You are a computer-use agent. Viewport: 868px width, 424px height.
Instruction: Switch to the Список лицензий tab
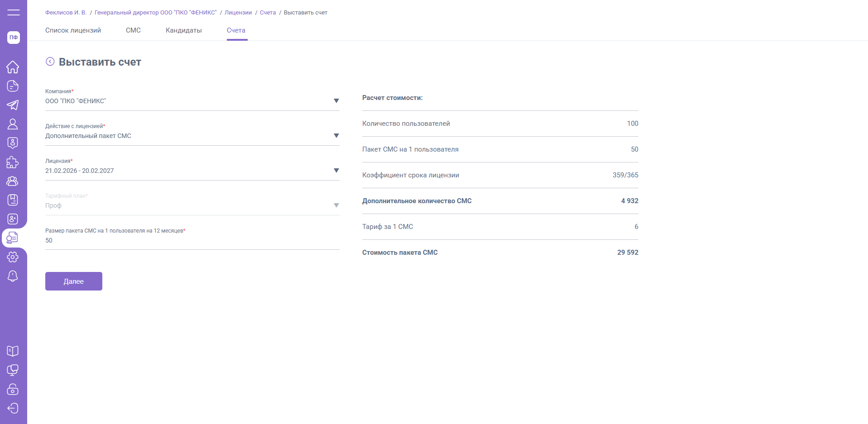coord(73,30)
